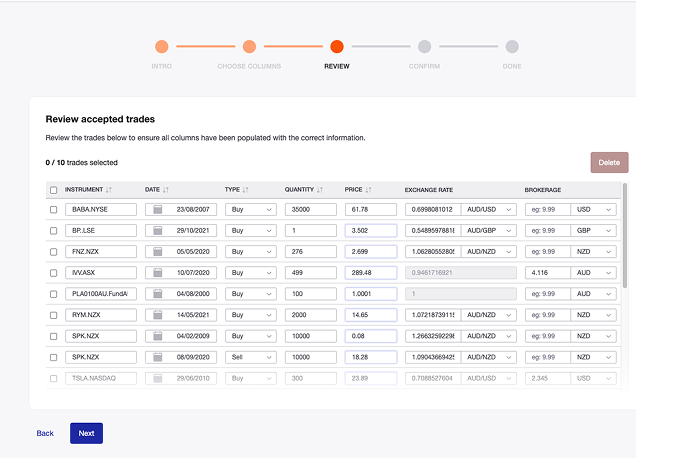Open the AUD/GBP exchange rate dropdown

click(x=489, y=231)
